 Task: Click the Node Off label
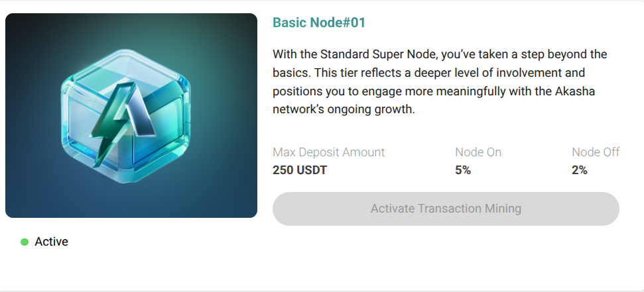point(596,152)
